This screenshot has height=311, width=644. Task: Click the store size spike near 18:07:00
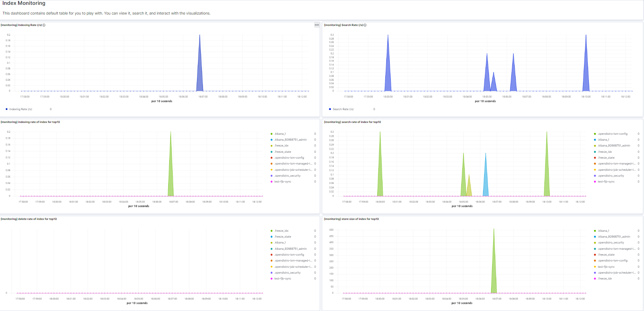[x=493, y=263]
